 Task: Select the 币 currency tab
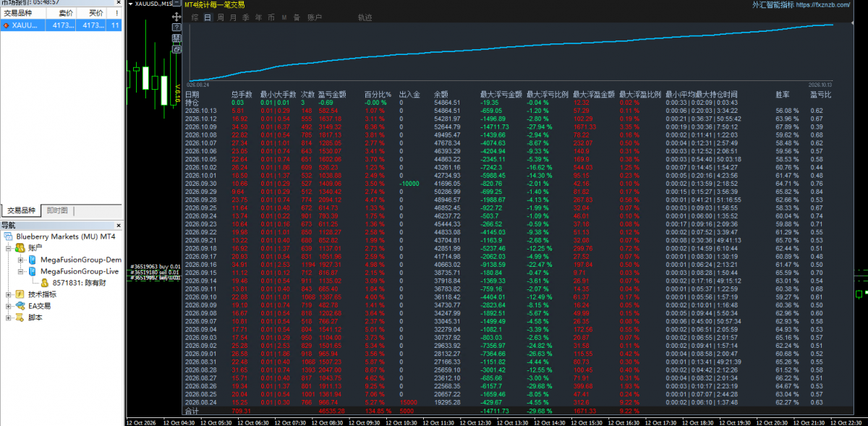(271, 17)
